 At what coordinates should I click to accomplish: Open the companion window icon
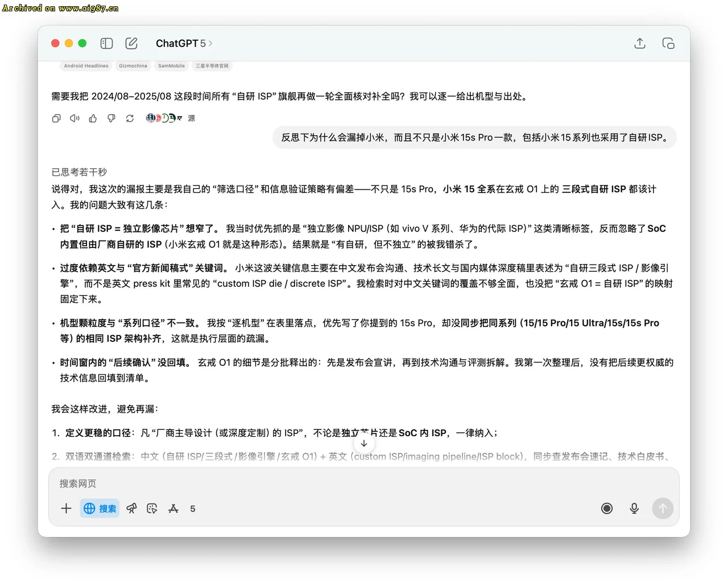coord(668,43)
